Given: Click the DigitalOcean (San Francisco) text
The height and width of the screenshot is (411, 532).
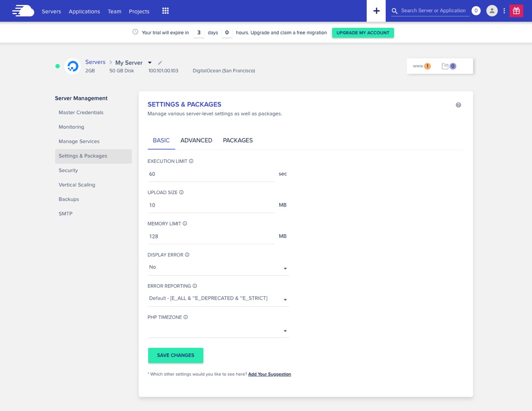Looking at the screenshot, I should click(x=224, y=71).
